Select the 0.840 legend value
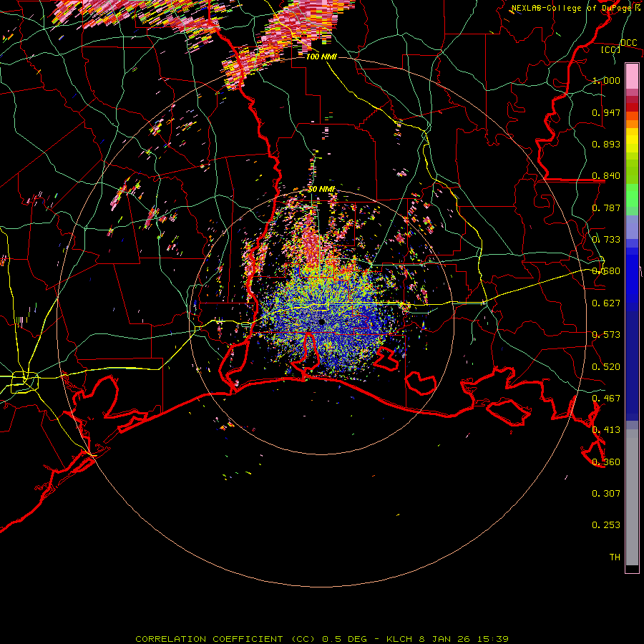Viewport: 644px width, 644px height. (x=606, y=176)
